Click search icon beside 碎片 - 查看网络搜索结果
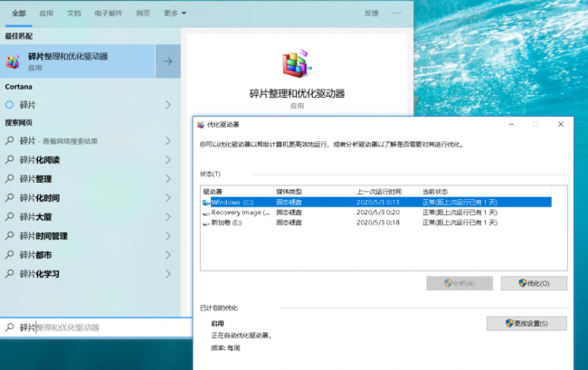This screenshot has height=370, width=588. coord(9,140)
